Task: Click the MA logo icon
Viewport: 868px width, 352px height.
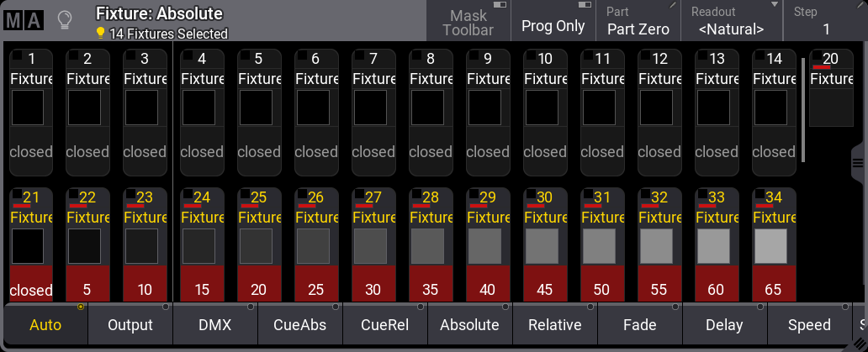Action: pos(24,21)
